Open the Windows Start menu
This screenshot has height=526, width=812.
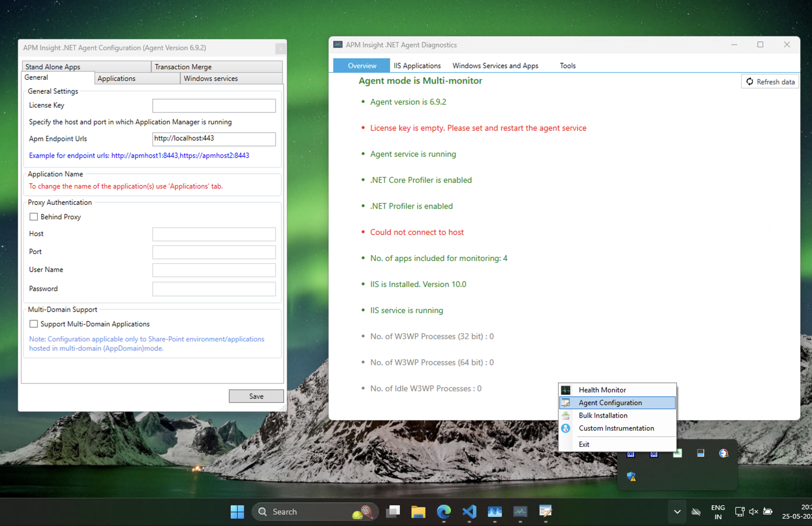[x=237, y=512]
